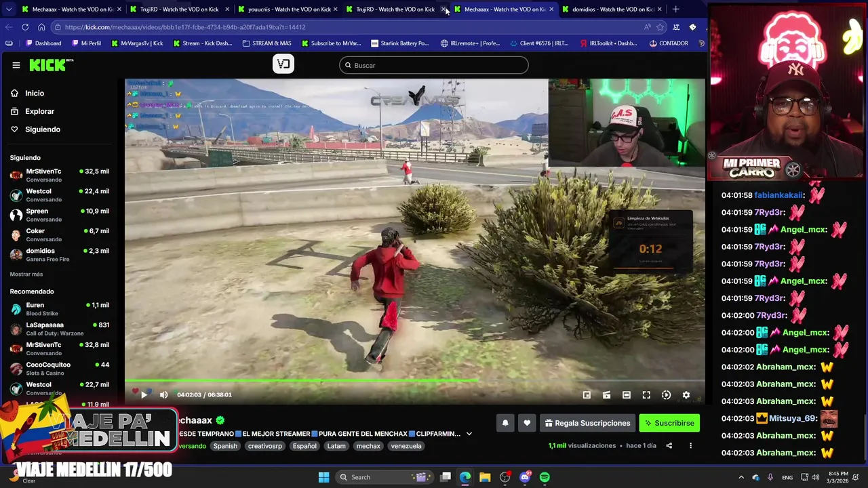
Task: Click the share icon under the video
Action: click(669, 446)
